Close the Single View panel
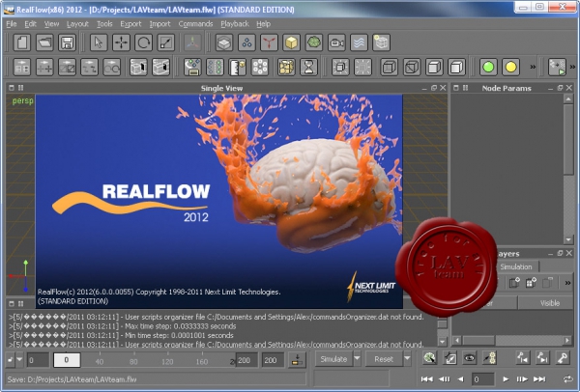 (x=443, y=88)
